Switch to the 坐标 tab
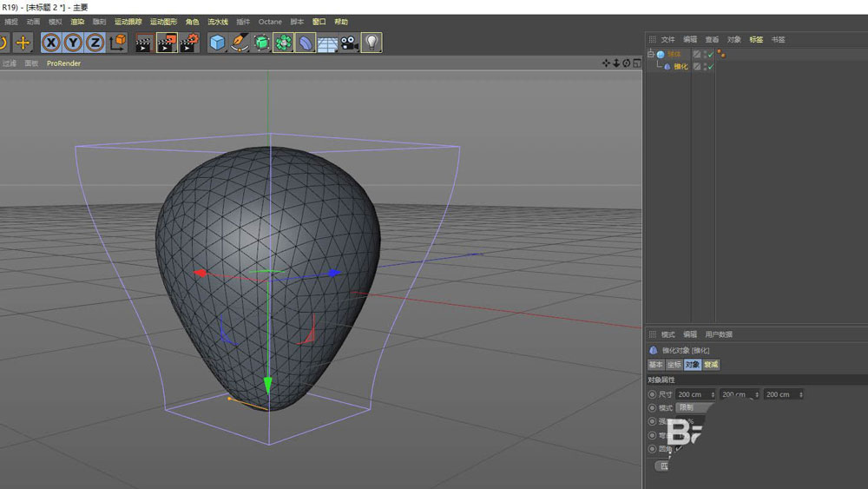The image size is (868, 489). (x=674, y=365)
